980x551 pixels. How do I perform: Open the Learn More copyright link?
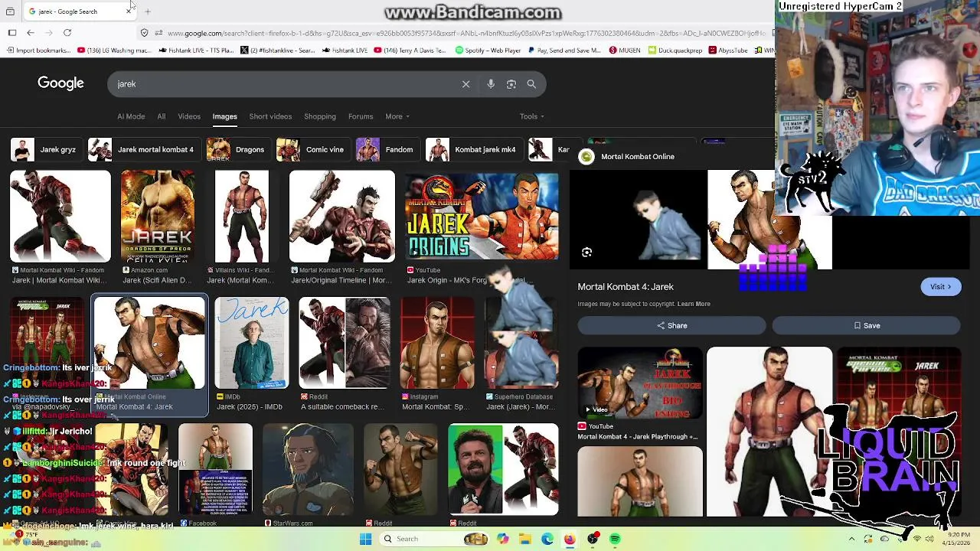tap(694, 304)
